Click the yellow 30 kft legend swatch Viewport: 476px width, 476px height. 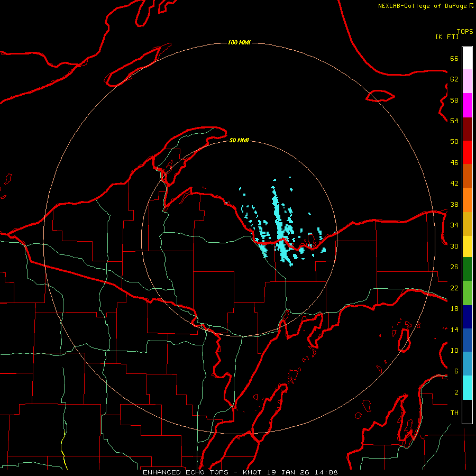click(x=467, y=246)
